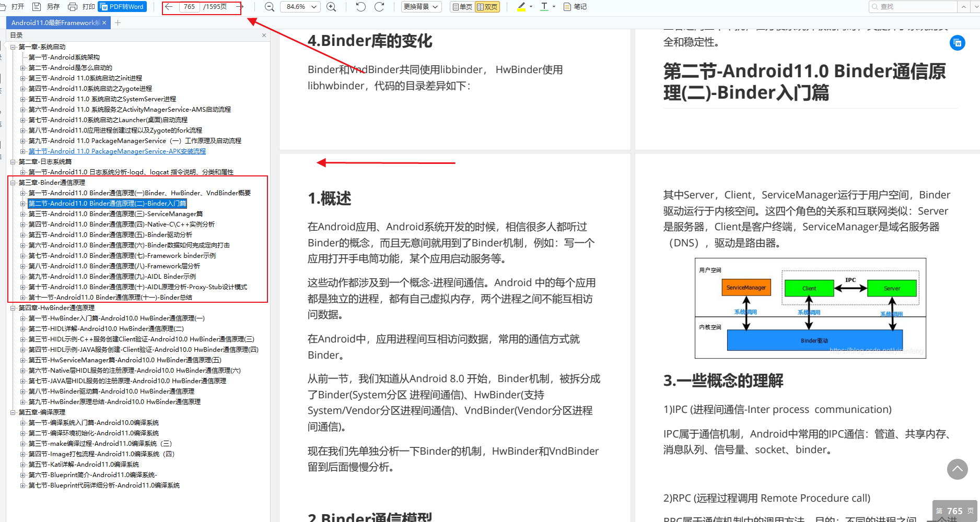Collapse 第二章-日志系统篇 tree node
Image resolution: width=980 pixels, height=522 pixels.
click(13, 162)
